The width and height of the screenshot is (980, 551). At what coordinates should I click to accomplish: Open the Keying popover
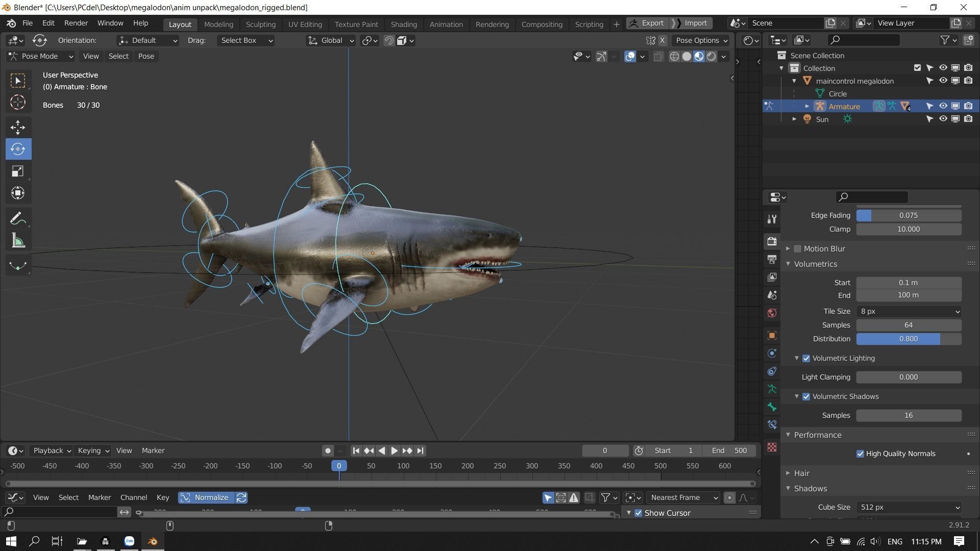93,450
